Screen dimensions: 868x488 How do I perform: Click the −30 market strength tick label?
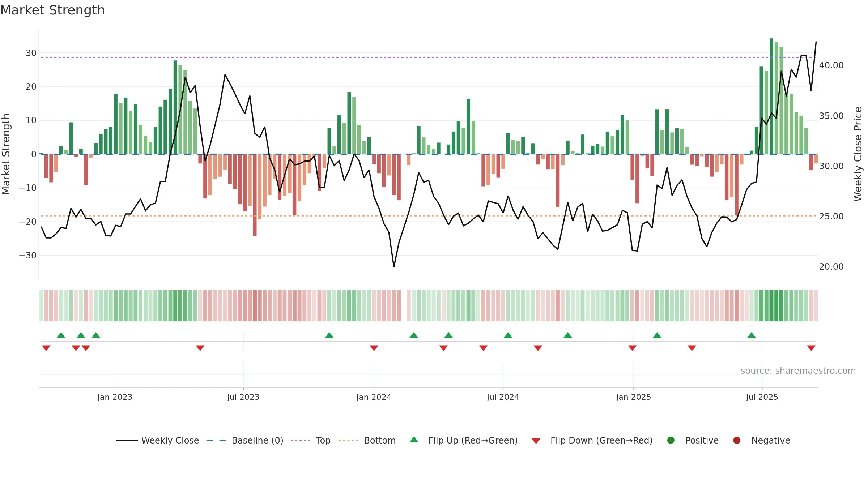click(28, 255)
